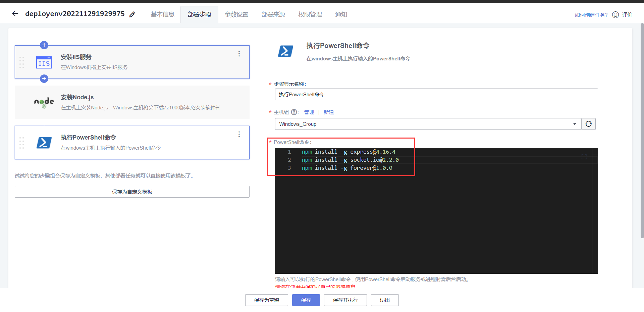Select the 执行PowerShell命令 step title in list
Image resolution: width=644 pixels, height=312 pixels.
(x=88, y=138)
